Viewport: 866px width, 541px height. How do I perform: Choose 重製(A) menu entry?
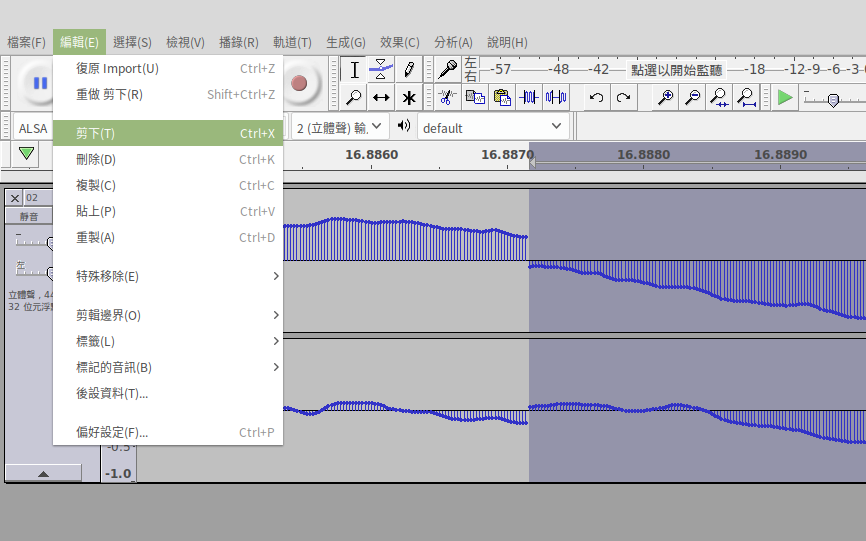[168, 237]
